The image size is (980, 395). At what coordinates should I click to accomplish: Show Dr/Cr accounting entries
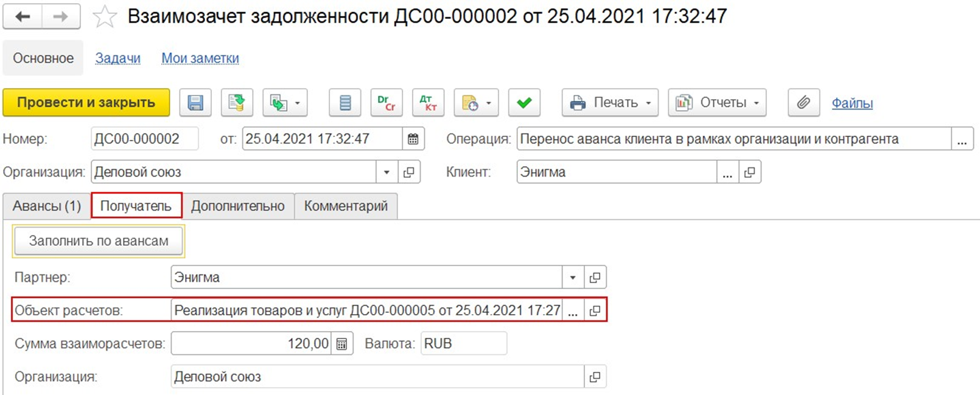[x=387, y=103]
